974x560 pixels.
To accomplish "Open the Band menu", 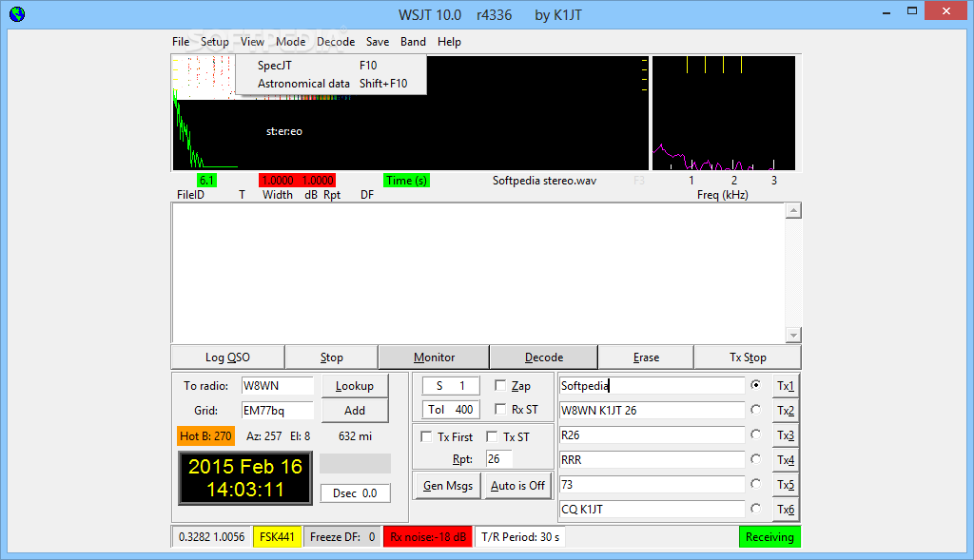I will coord(413,42).
